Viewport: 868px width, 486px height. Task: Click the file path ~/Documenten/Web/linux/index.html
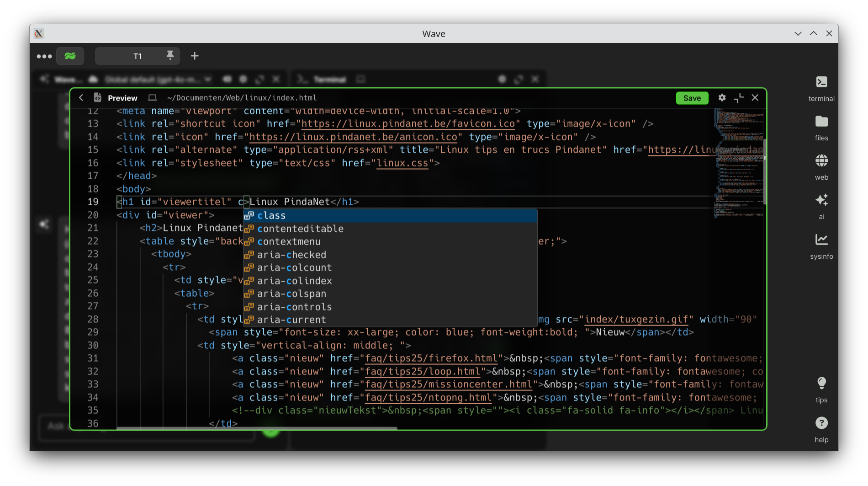click(242, 98)
